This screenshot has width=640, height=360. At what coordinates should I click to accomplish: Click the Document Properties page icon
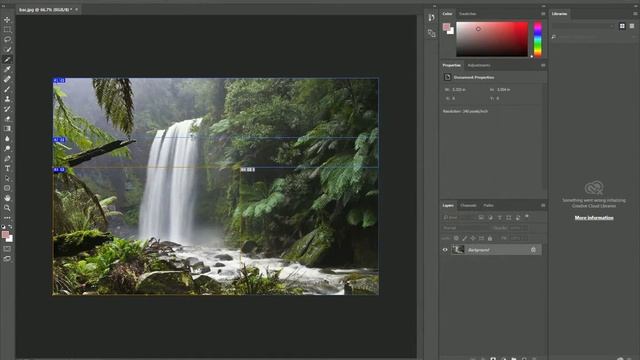[x=447, y=77]
